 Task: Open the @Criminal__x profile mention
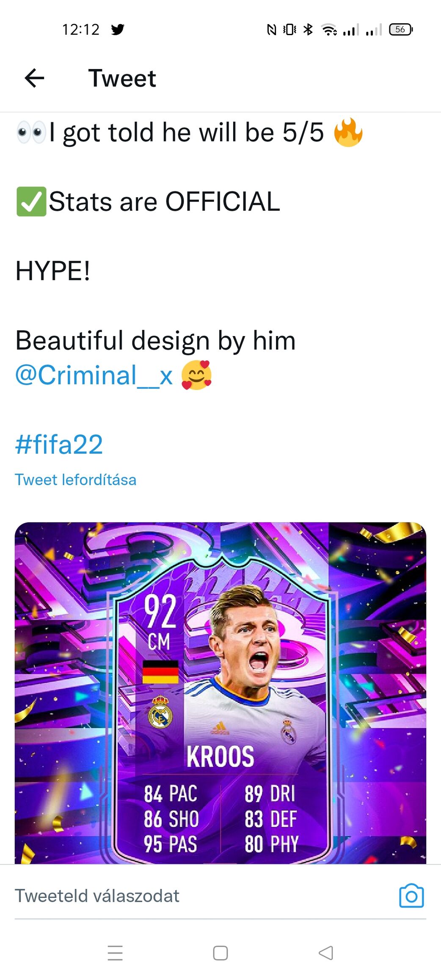point(94,375)
